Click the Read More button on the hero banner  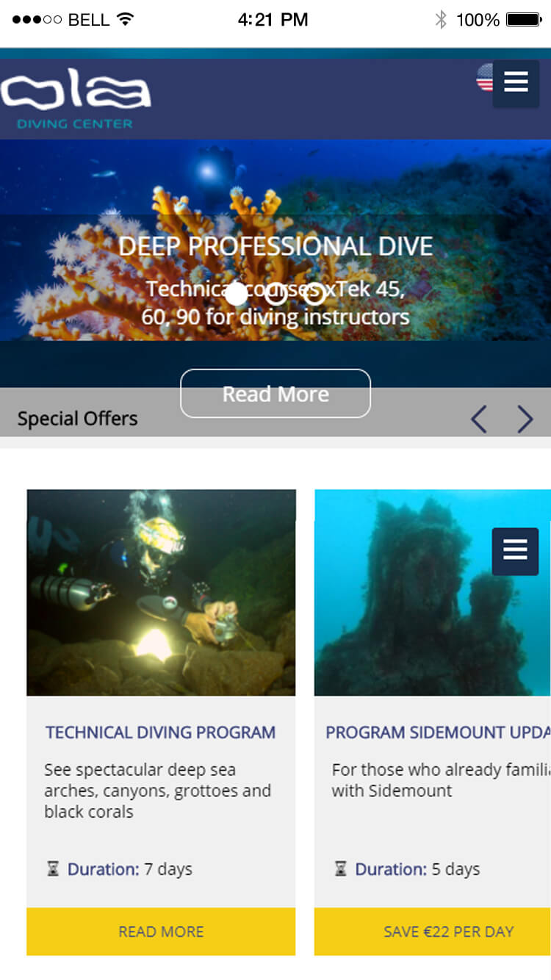tap(275, 394)
